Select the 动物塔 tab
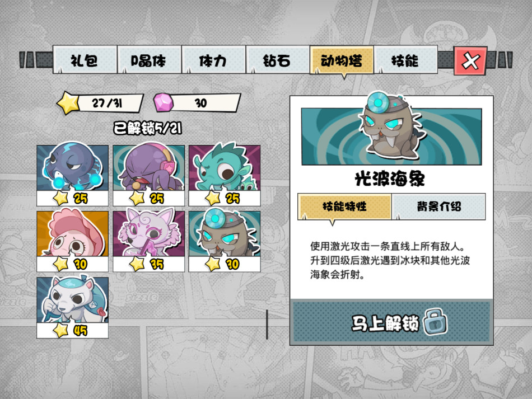 342,60
